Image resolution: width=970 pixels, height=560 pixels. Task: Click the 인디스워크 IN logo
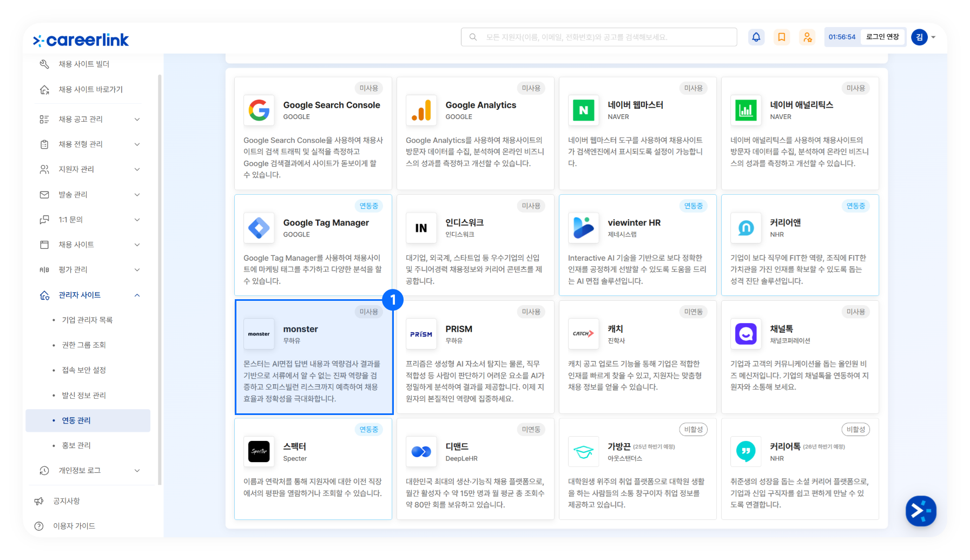(x=421, y=228)
